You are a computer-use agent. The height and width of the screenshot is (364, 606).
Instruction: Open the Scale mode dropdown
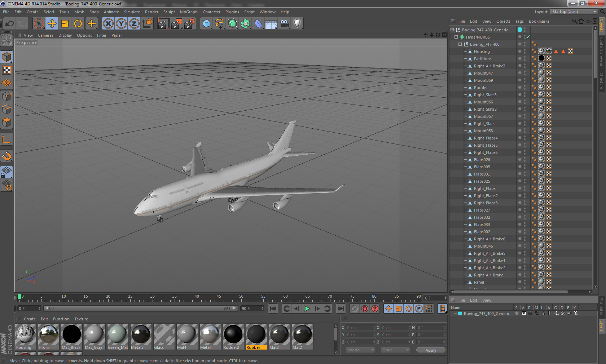pyautogui.click(x=396, y=350)
